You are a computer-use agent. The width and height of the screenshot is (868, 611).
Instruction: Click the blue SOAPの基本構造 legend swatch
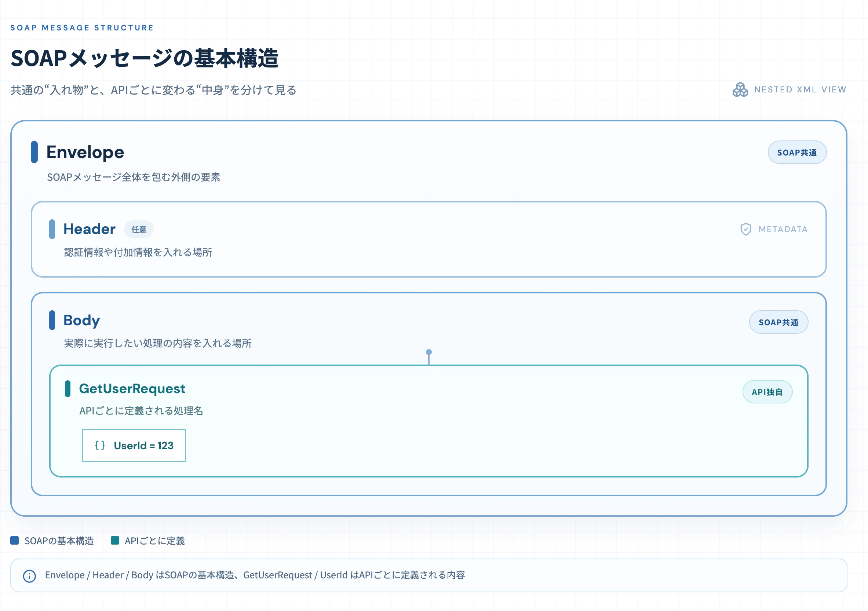(14, 540)
